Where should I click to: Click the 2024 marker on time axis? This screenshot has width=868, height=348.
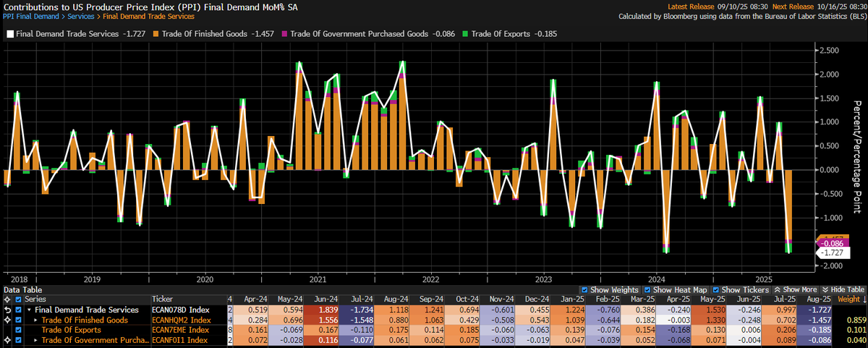[657, 279]
